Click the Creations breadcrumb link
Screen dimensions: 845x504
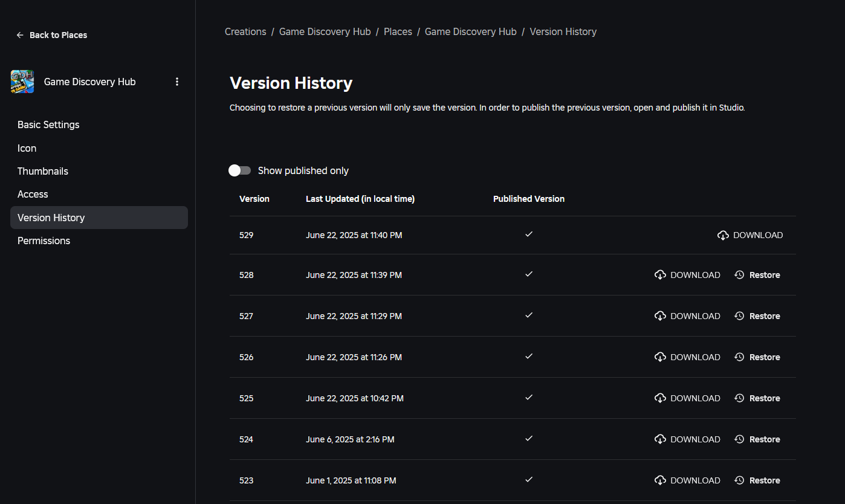point(245,31)
